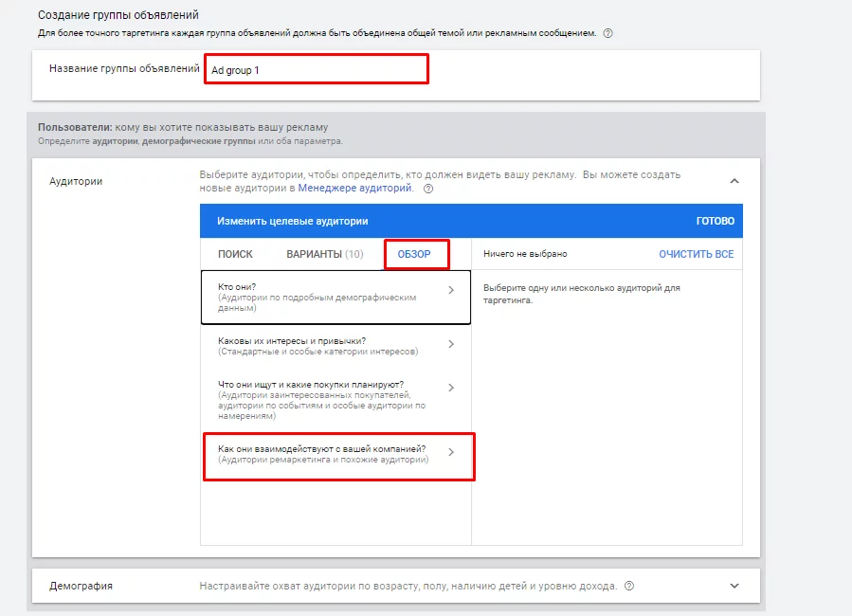Viewport: 852px width, 616px height.
Task: Select Что они ищут и какие покупки планируют?
Action: (x=335, y=400)
